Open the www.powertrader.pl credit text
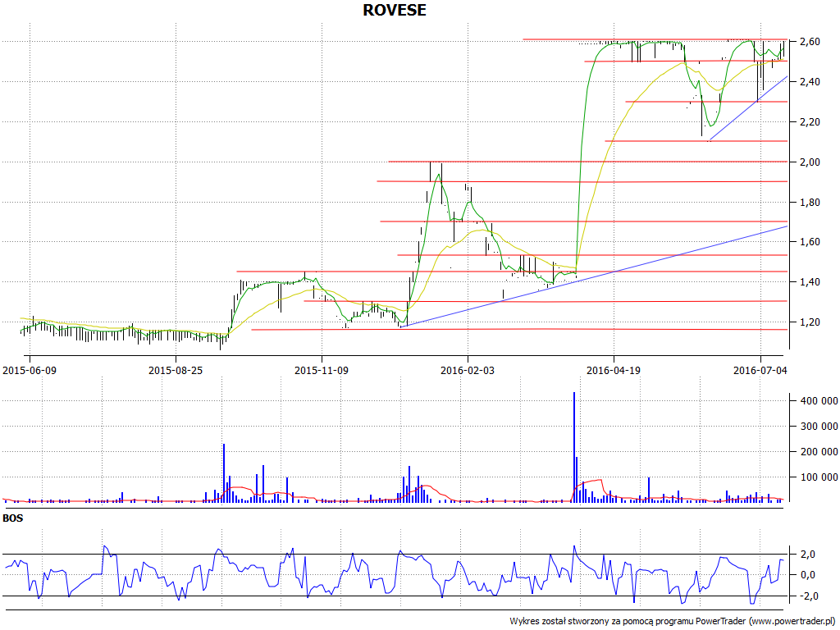 pyautogui.click(x=792, y=622)
